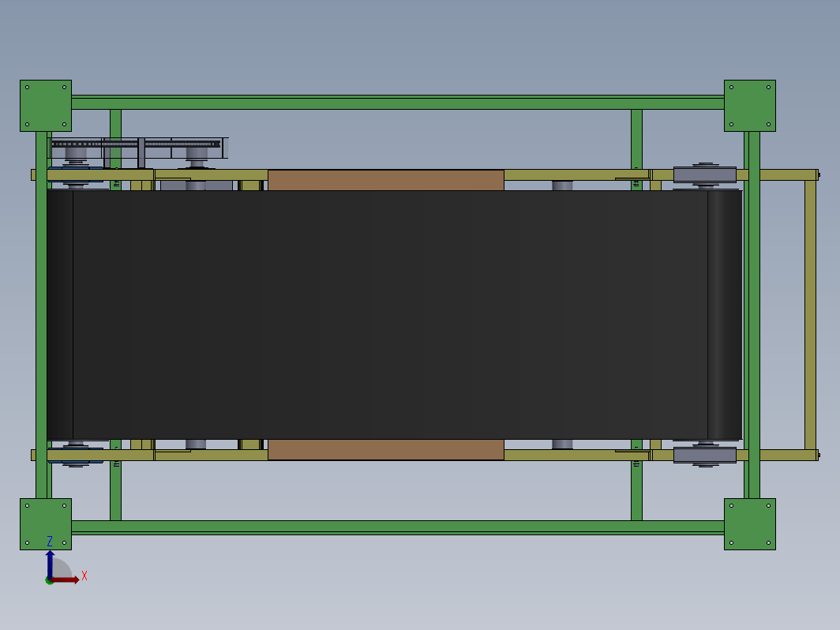
Task: Select the long bottom green frame rail
Action: click(398, 527)
